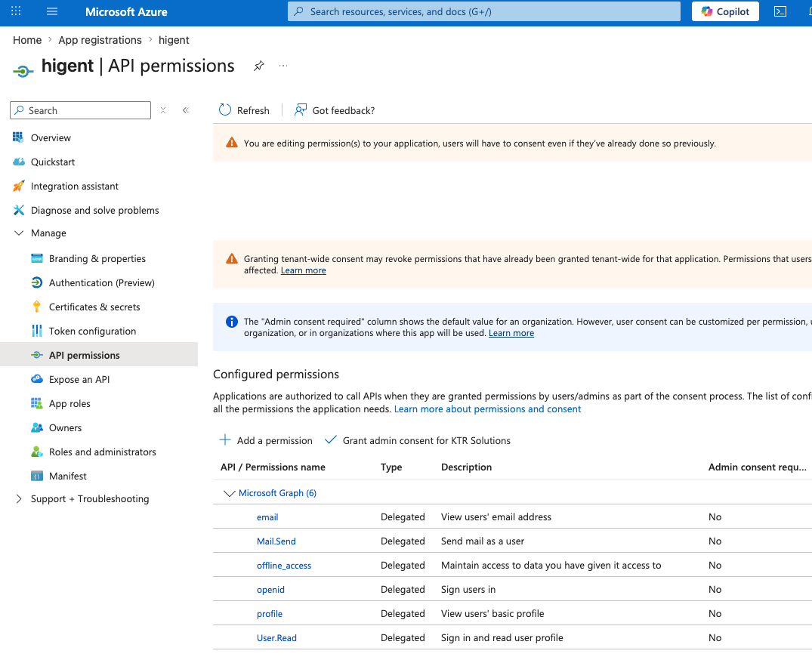Click the Admin consent required column header

pyautogui.click(x=757, y=467)
